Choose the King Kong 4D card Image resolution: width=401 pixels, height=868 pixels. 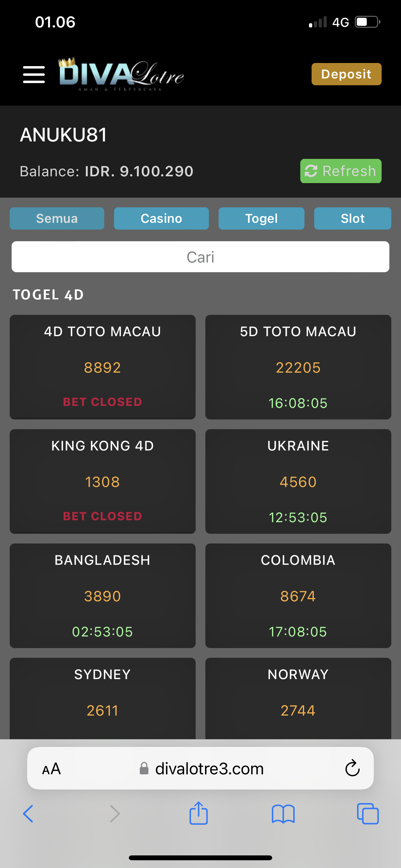pyautogui.click(x=102, y=481)
